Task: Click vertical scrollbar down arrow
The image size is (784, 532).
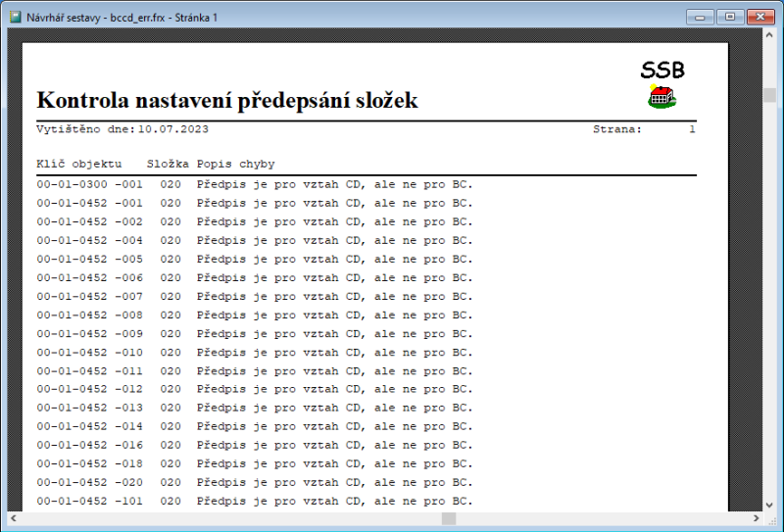Action: click(x=769, y=505)
